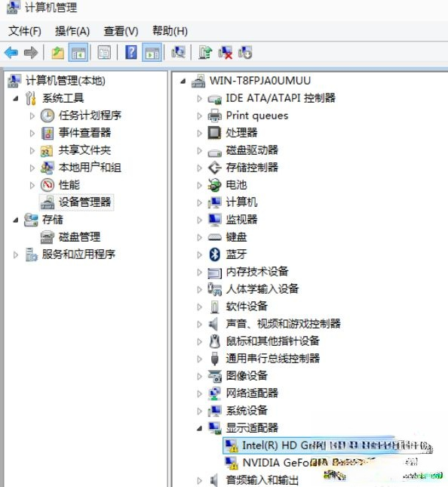Select 系统设备 category
448x487 pixels.
[x=247, y=411]
